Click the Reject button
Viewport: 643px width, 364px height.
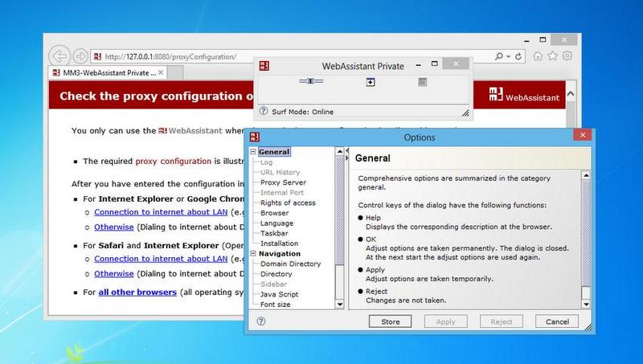pyautogui.click(x=501, y=321)
